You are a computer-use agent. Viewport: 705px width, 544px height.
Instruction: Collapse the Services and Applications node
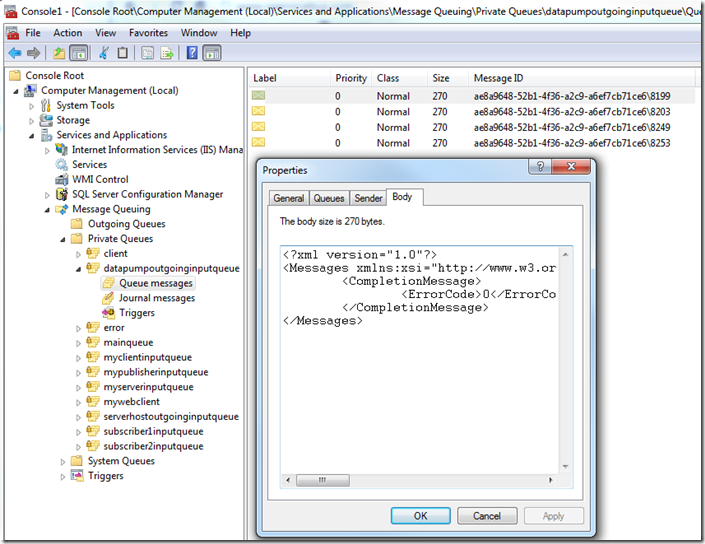31,136
